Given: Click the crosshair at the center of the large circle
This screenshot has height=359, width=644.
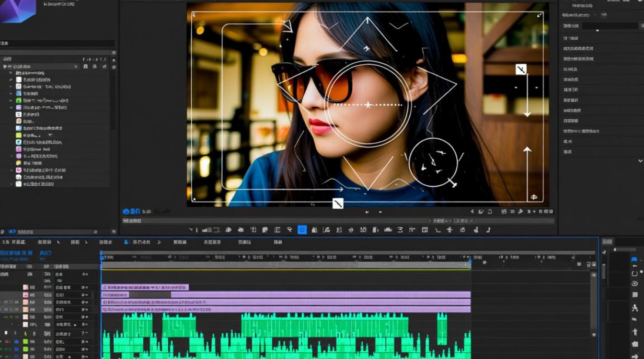Looking at the screenshot, I should tap(368, 104).
